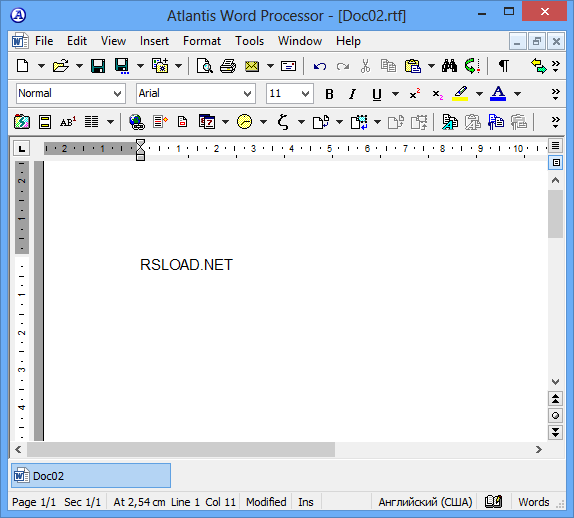Click the footnote AB1 icon
Image resolution: width=574 pixels, height=518 pixels.
[68, 122]
